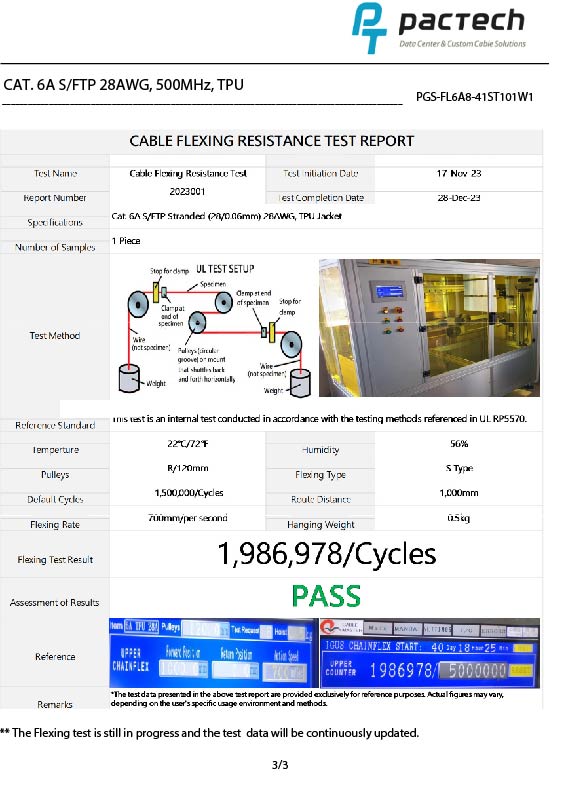The width and height of the screenshot is (577, 795).
Task: Select the report number 2023001
Action: 187,192
